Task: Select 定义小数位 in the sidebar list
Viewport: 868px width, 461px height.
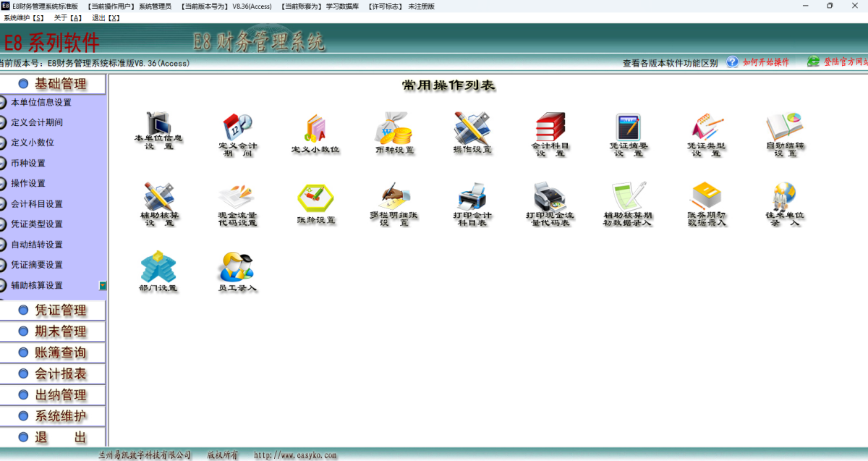Action: coord(33,143)
